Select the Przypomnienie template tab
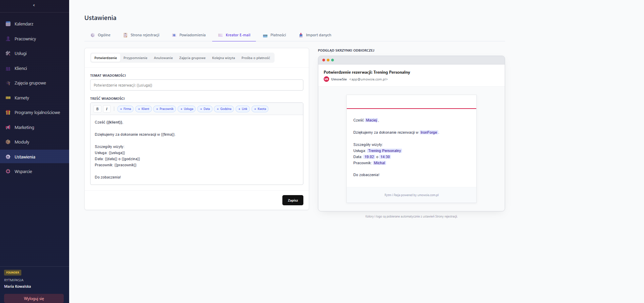The height and width of the screenshot is (303, 644). (x=135, y=58)
